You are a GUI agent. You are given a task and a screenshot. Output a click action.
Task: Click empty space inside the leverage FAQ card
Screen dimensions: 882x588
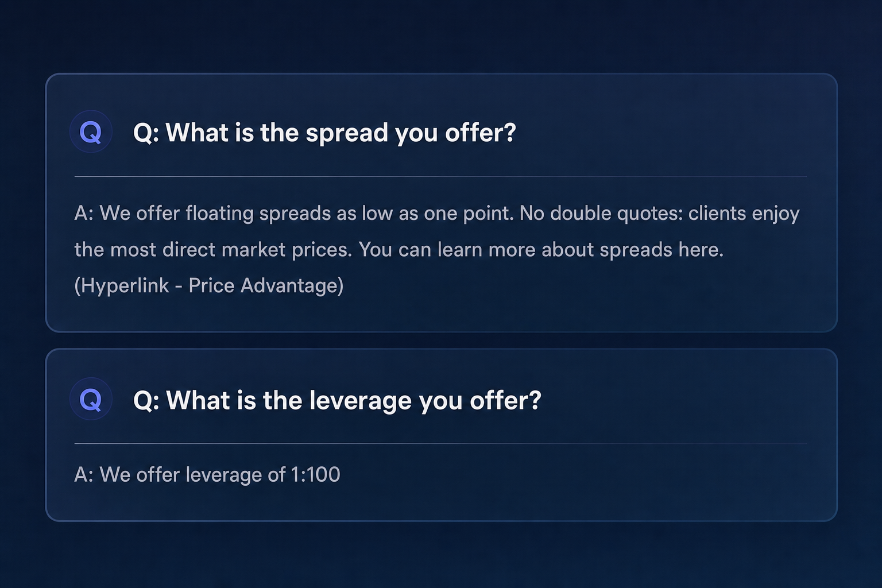pos(574,482)
